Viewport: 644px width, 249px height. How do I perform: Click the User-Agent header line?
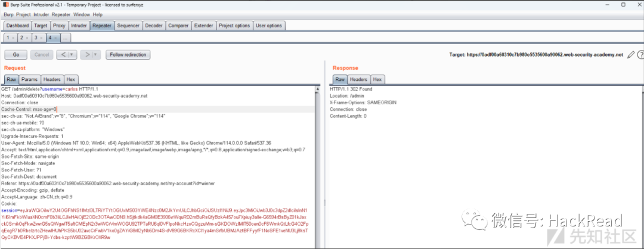pyautogui.click(x=136, y=143)
